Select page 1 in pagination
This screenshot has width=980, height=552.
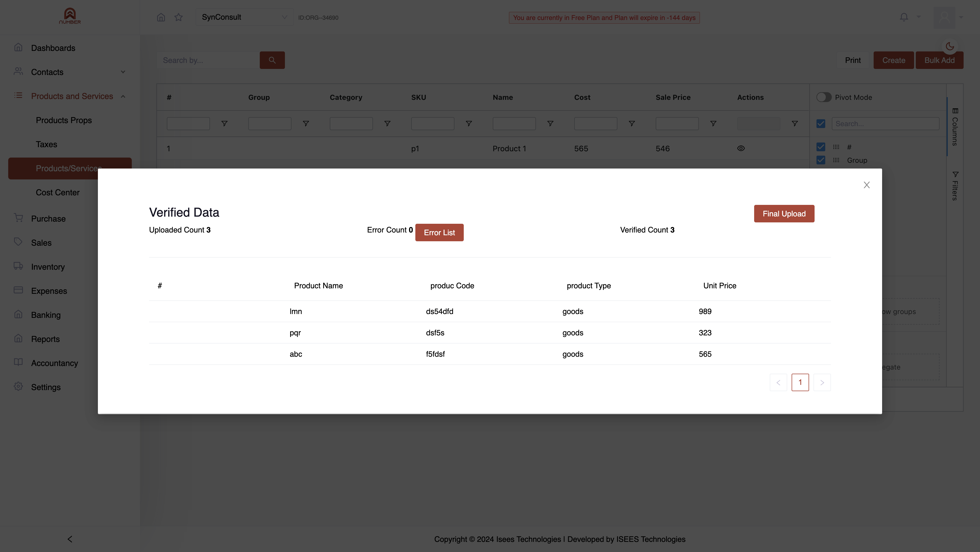point(800,382)
